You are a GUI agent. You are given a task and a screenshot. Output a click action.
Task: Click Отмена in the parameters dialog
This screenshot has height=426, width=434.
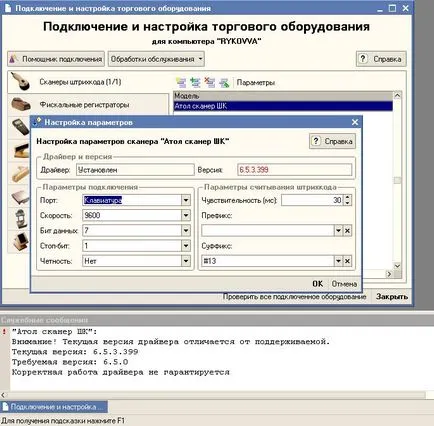[344, 284]
